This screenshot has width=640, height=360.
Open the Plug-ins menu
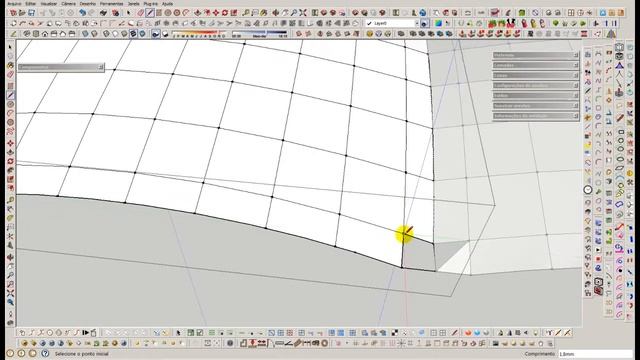tap(151, 3)
